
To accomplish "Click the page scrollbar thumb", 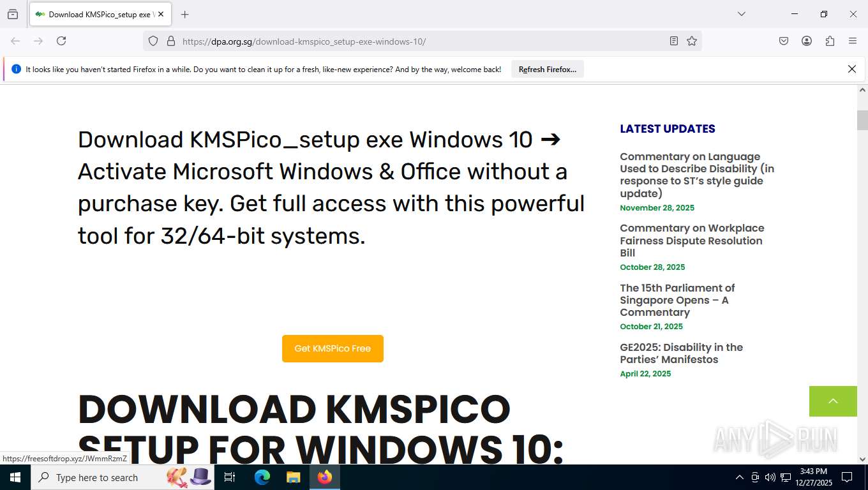I will click(862, 120).
